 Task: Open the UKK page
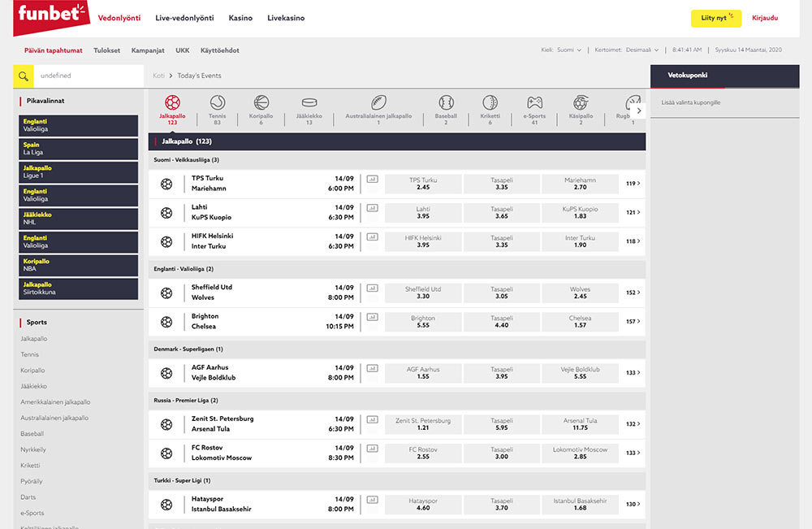[x=182, y=50]
